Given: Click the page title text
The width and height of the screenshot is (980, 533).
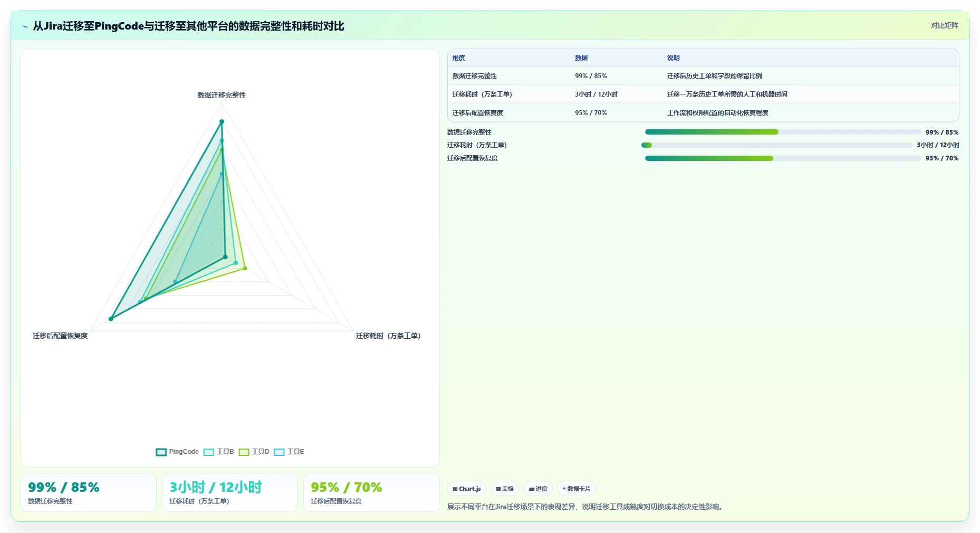Looking at the screenshot, I should pos(188,26).
